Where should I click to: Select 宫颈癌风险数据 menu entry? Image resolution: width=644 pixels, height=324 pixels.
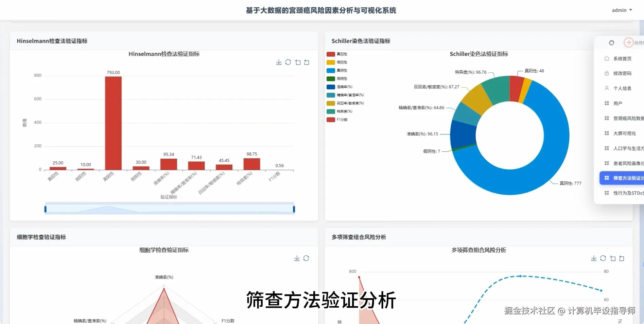(x=622, y=118)
